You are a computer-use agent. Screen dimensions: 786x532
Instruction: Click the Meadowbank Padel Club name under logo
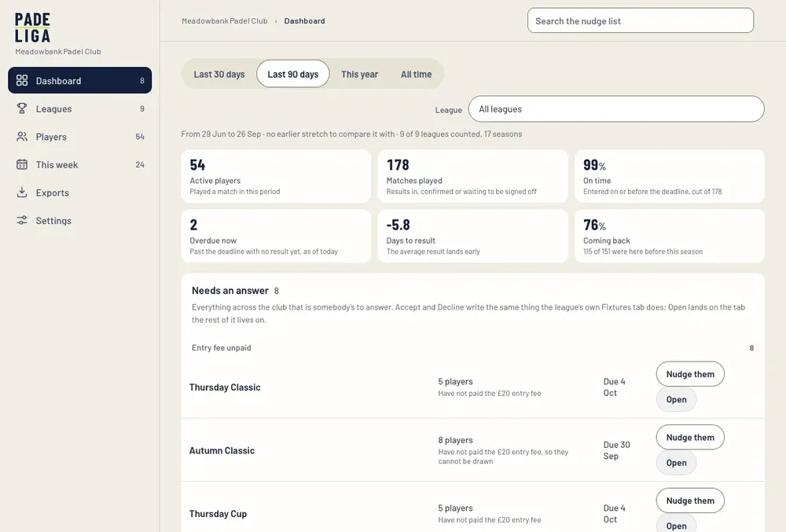point(57,52)
